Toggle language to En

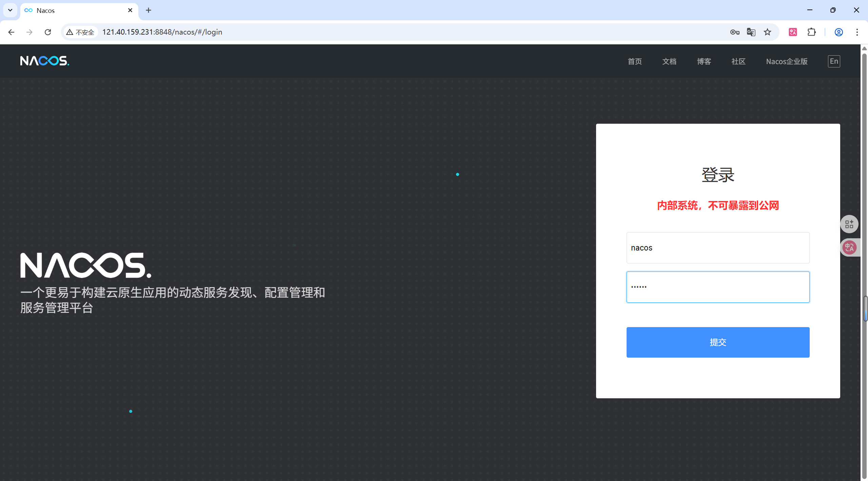coord(834,61)
